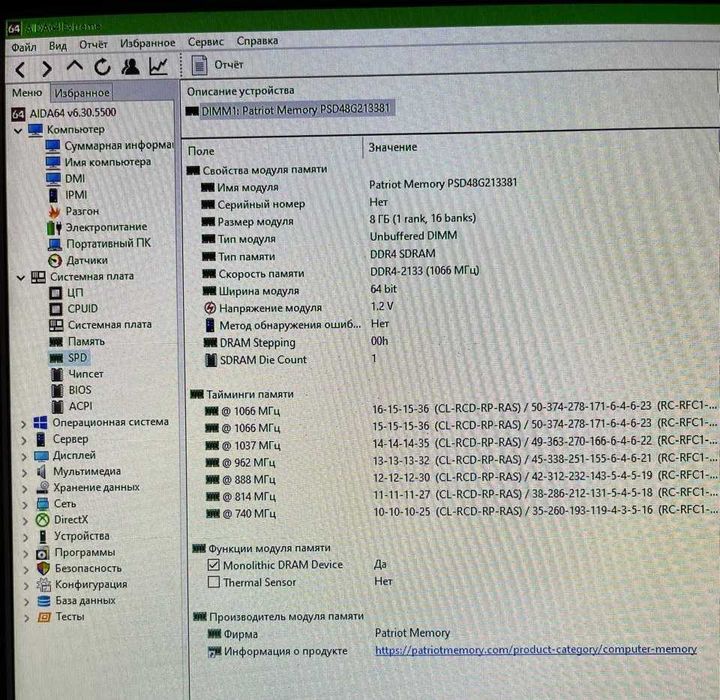Click the Память memory icon
The height and width of the screenshot is (700, 720).
click(x=56, y=342)
